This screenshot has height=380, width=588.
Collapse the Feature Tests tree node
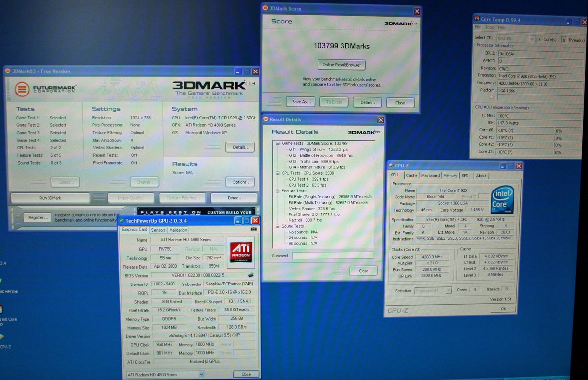[278, 191]
